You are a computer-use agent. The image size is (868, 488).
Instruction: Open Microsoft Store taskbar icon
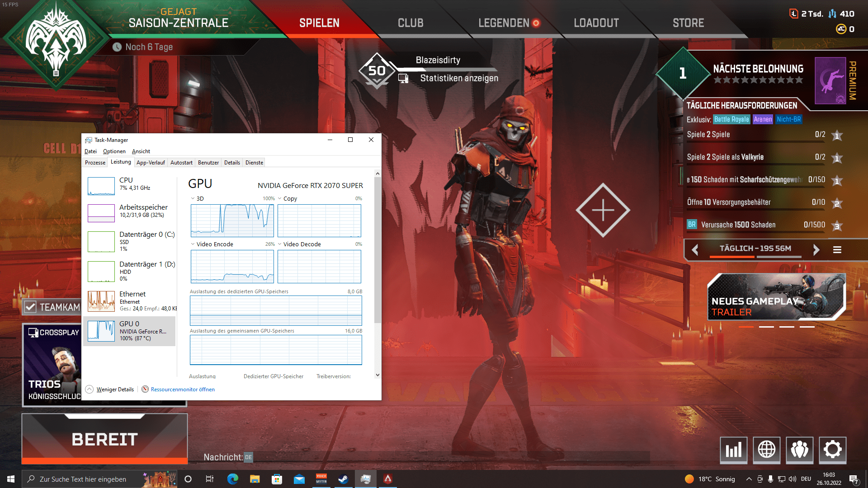[x=277, y=479]
